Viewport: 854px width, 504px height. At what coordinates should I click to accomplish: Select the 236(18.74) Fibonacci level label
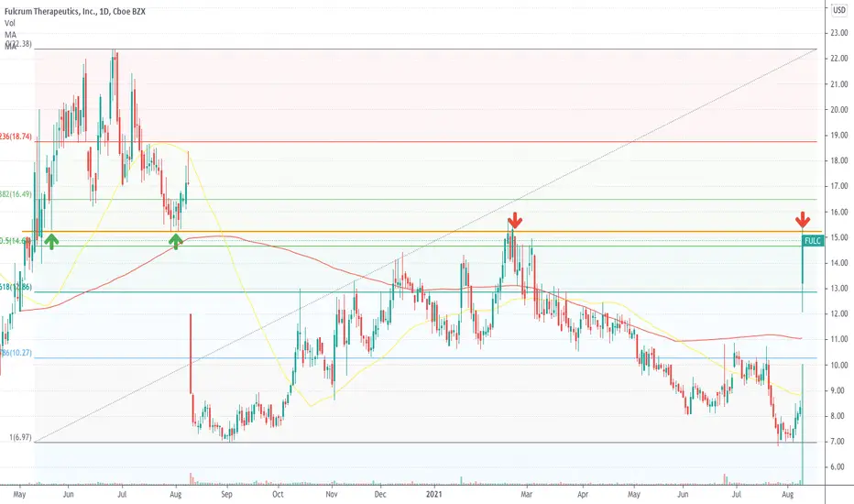click(x=16, y=137)
